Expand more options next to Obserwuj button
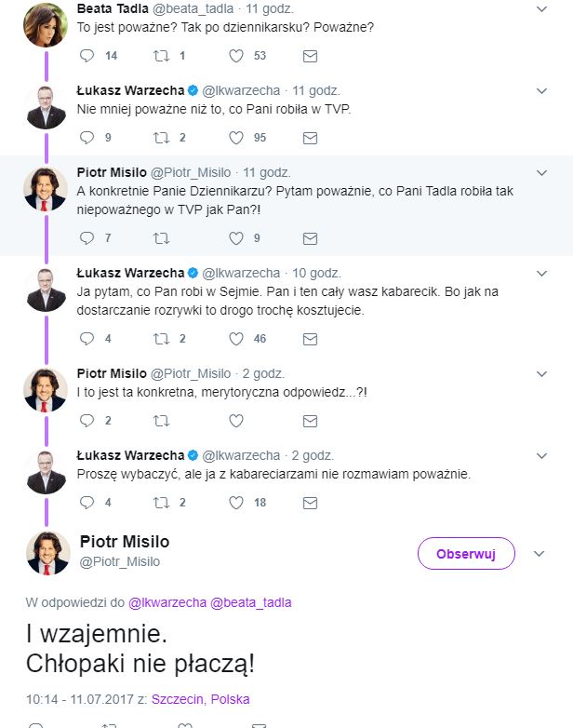 click(x=539, y=553)
